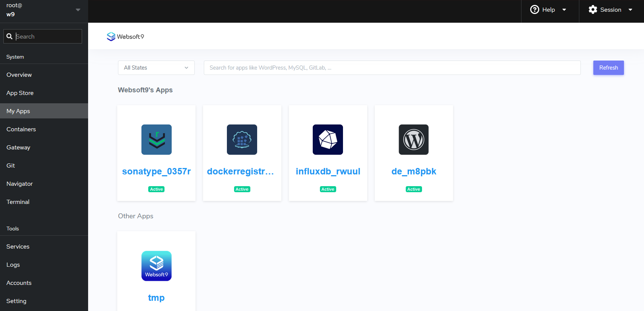This screenshot has width=644, height=311.
Task: Click the WordPress app icon
Action: pyautogui.click(x=414, y=140)
